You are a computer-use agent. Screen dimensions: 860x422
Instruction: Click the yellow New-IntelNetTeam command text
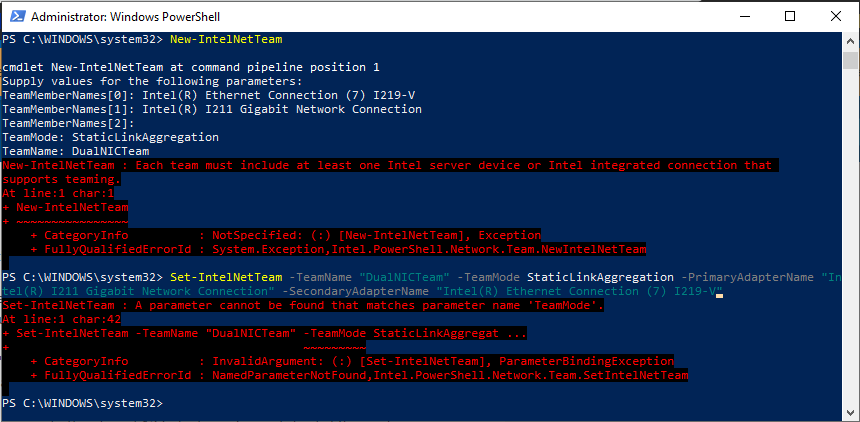[x=226, y=39]
